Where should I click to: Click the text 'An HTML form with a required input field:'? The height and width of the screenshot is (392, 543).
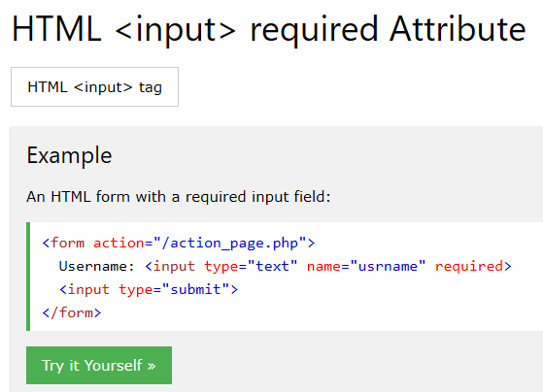click(179, 197)
